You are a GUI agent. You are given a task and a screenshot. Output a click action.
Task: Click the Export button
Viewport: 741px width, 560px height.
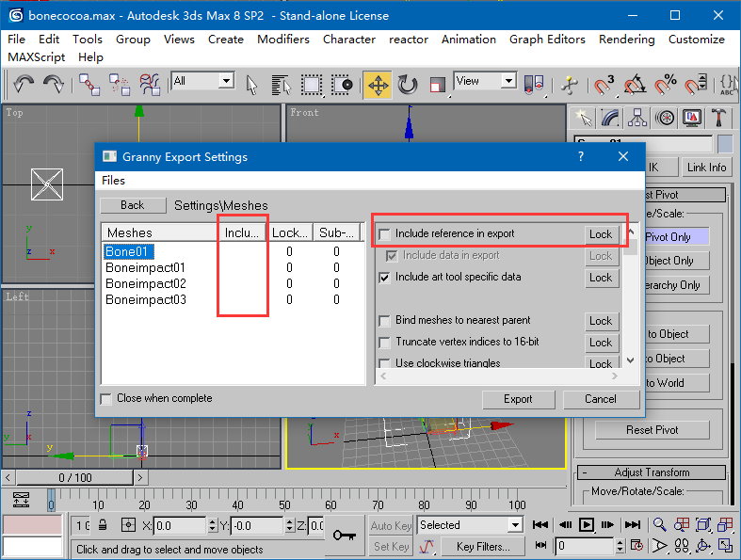point(518,399)
